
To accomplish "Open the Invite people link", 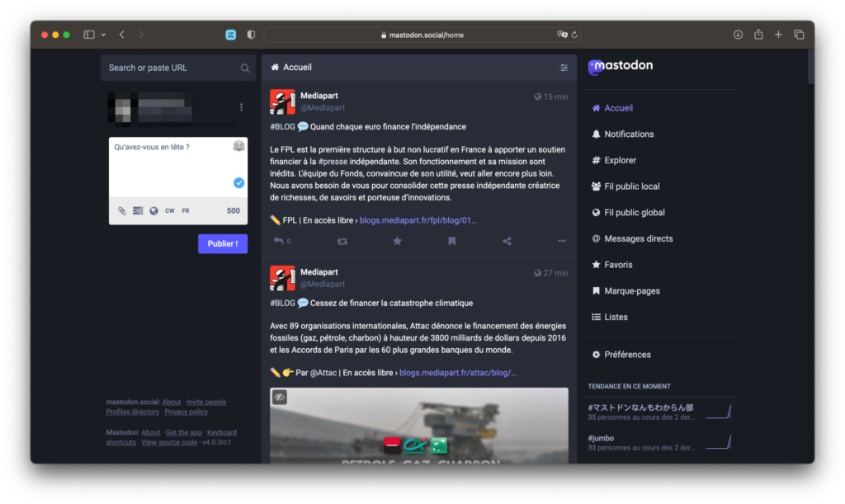I will [205, 403].
